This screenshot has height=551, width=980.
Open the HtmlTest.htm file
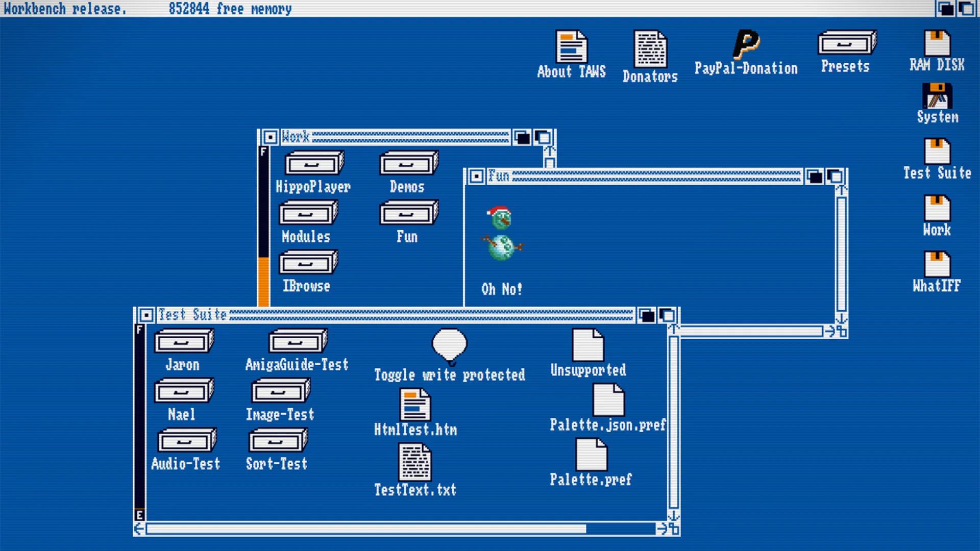[414, 405]
